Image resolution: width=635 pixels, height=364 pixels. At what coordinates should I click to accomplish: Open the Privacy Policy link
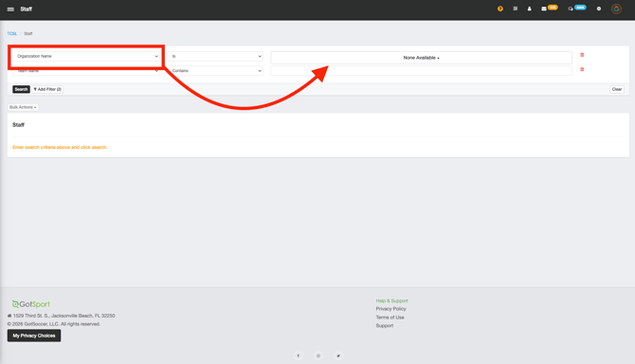(x=390, y=308)
